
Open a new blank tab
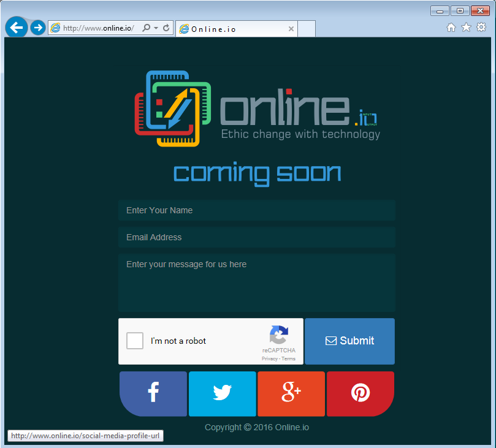click(x=307, y=29)
